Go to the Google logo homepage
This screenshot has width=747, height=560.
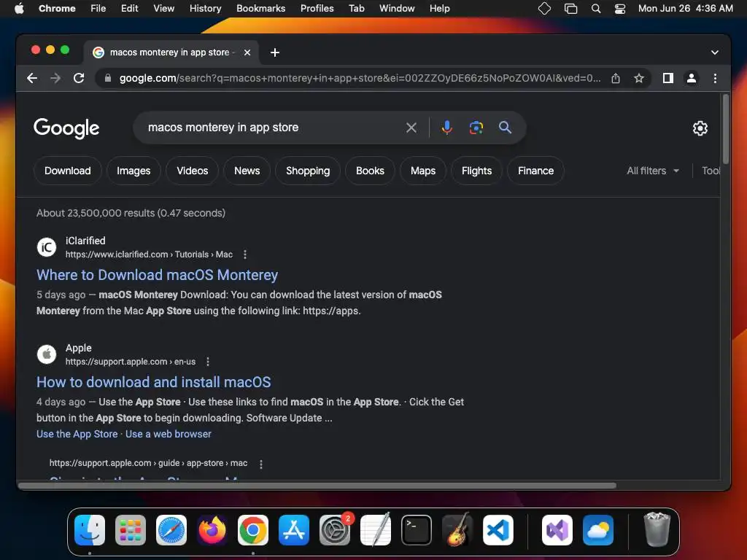click(x=66, y=128)
